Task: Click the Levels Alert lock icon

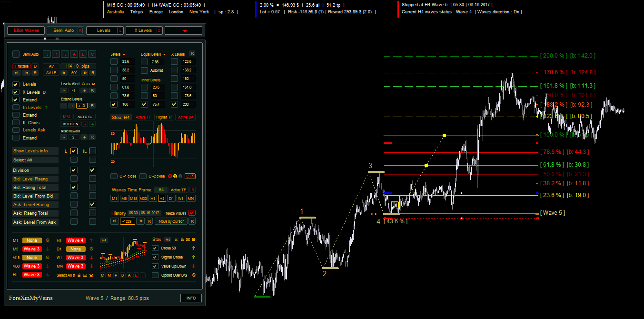Action: pyautogui.click(x=83, y=84)
